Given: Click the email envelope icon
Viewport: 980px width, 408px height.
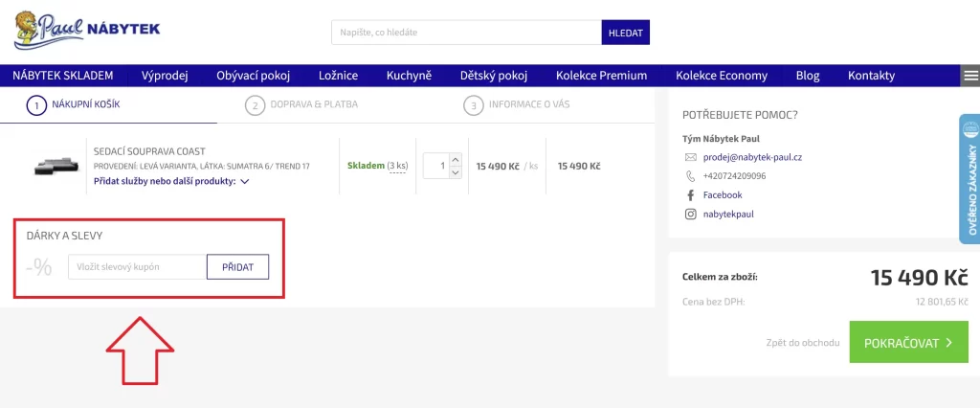Looking at the screenshot, I should tap(691, 157).
